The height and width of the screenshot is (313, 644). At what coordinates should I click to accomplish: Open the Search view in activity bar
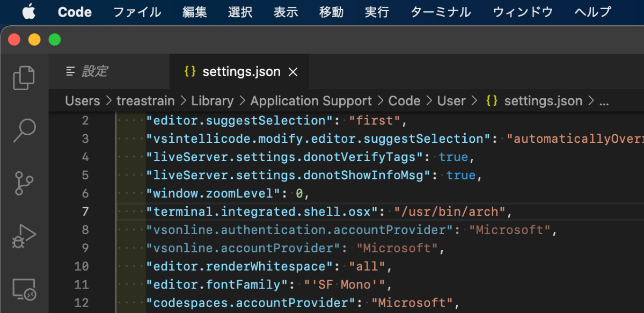tap(24, 130)
